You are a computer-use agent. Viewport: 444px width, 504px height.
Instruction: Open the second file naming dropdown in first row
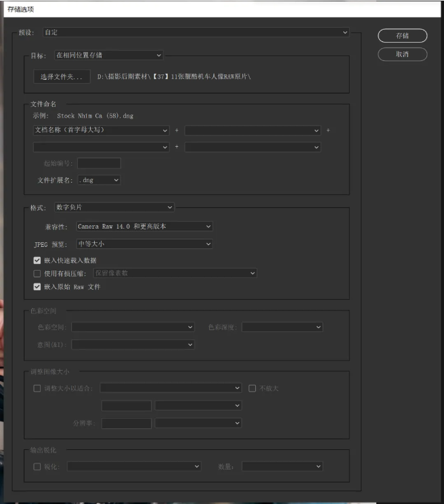252,130
